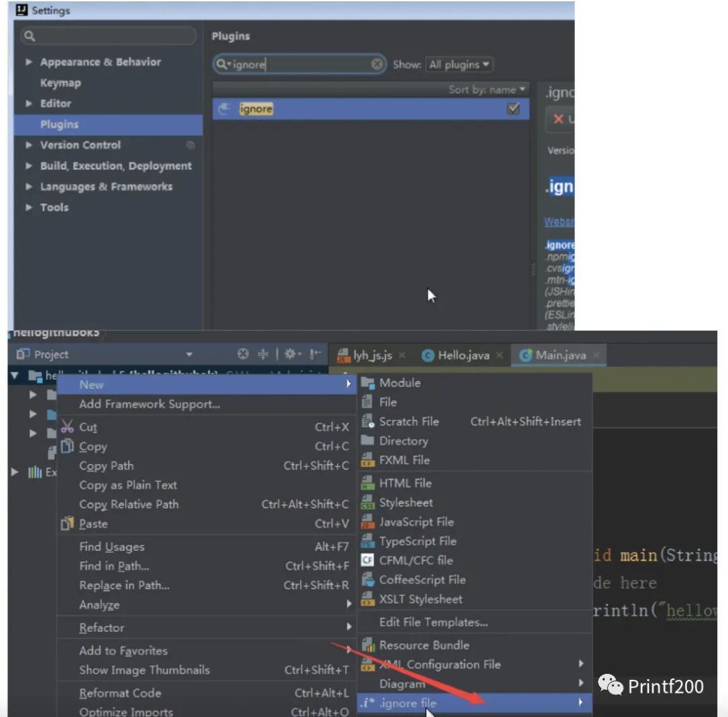
Task: Click the CFML/CFC file icon
Action: [368, 561]
